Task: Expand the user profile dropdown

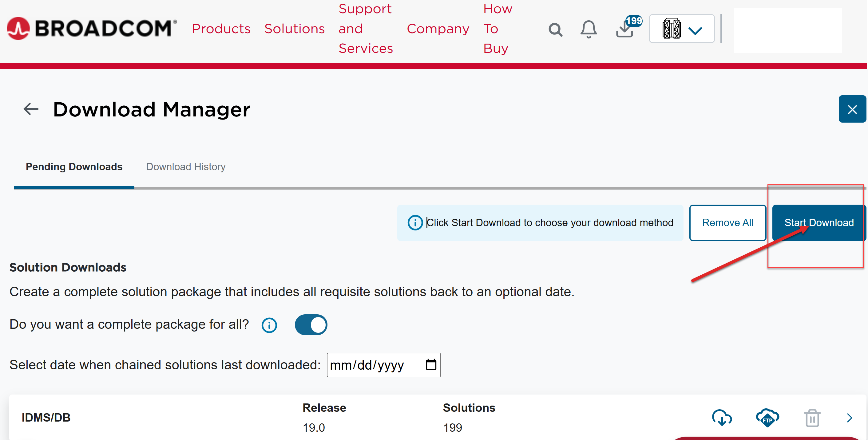Action: [681, 29]
